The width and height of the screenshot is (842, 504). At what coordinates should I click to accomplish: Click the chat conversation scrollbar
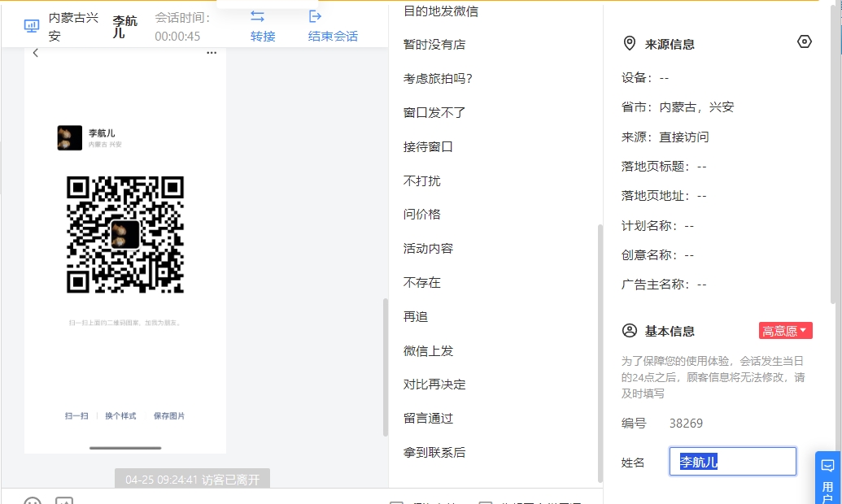tap(385, 367)
